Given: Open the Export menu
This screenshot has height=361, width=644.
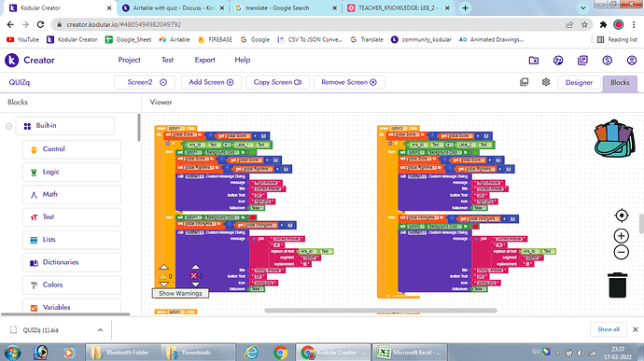Looking at the screenshot, I should pyautogui.click(x=204, y=60).
